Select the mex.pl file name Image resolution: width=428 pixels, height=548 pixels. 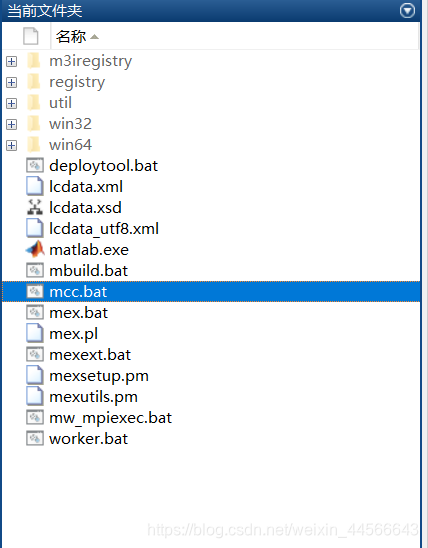point(73,334)
